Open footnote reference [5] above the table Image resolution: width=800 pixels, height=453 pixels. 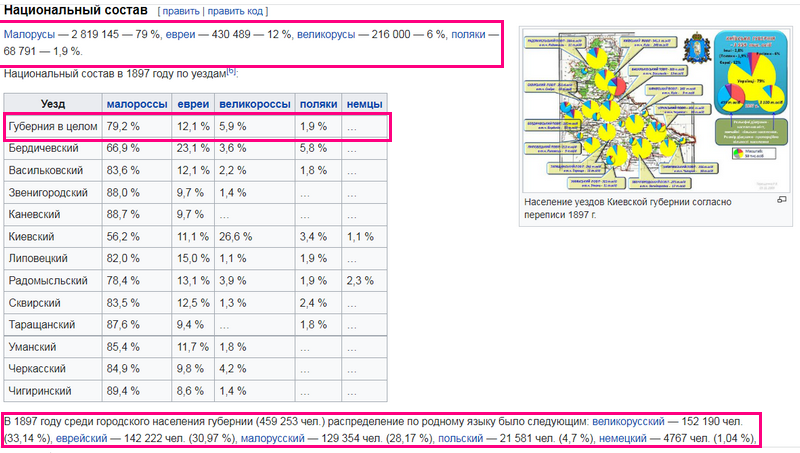coord(231,71)
